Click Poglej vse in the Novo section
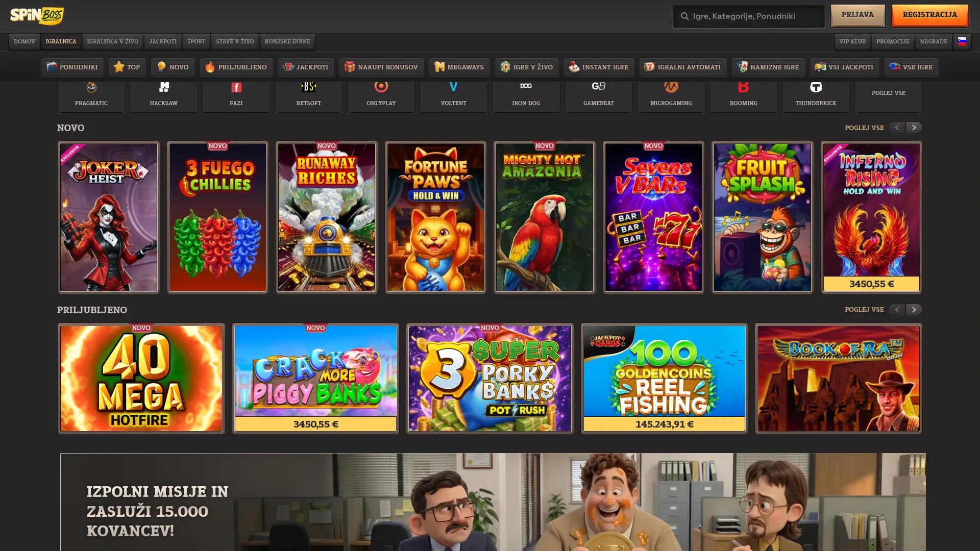Image resolution: width=980 pixels, height=551 pixels. [x=864, y=128]
